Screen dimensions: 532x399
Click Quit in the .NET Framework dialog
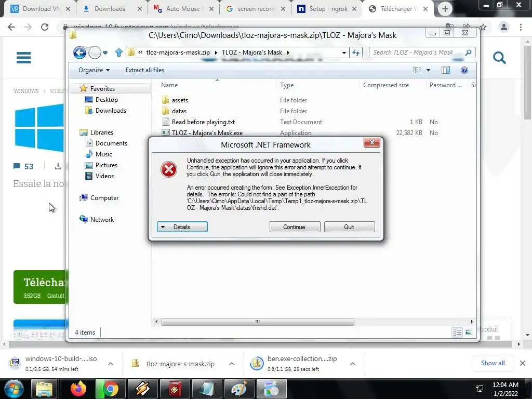(x=349, y=227)
